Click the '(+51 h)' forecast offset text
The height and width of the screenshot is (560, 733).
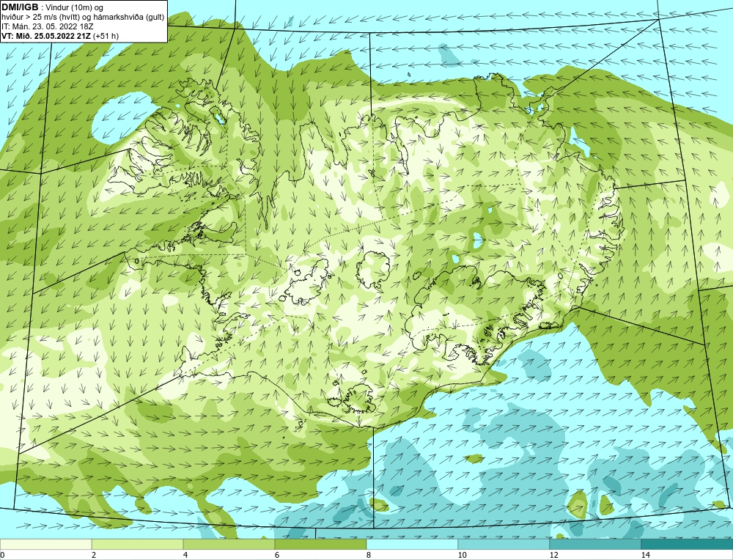coord(106,36)
